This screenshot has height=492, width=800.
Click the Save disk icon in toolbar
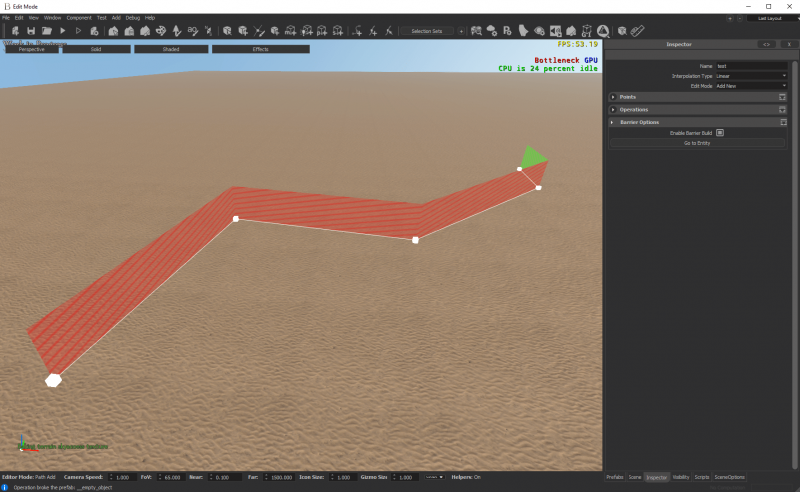pos(32,31)
